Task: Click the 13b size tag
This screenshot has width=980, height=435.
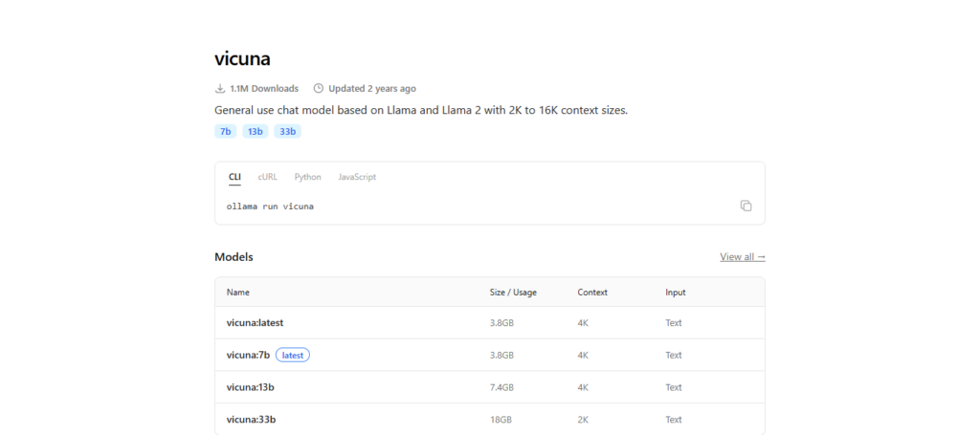Action: point(255,132)
